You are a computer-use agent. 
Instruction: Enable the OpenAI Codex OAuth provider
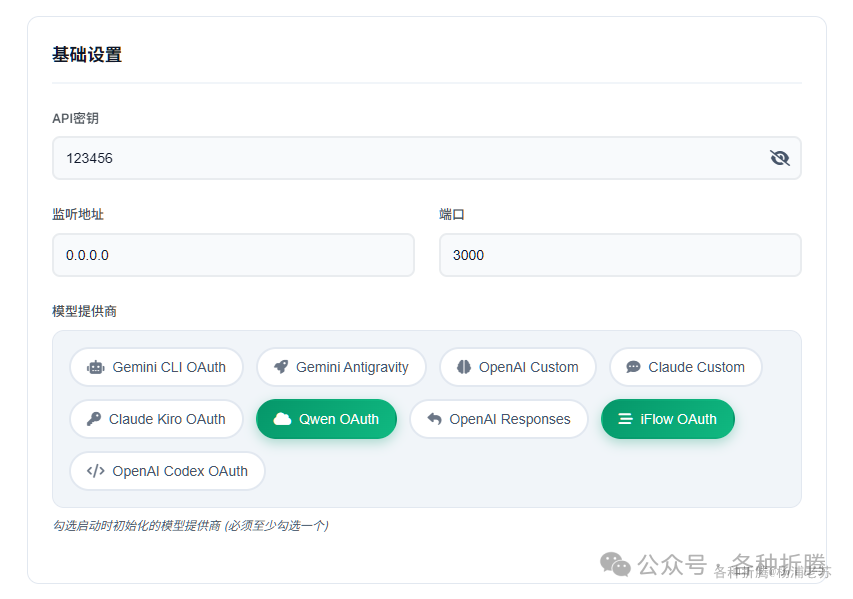click(168, 471)
